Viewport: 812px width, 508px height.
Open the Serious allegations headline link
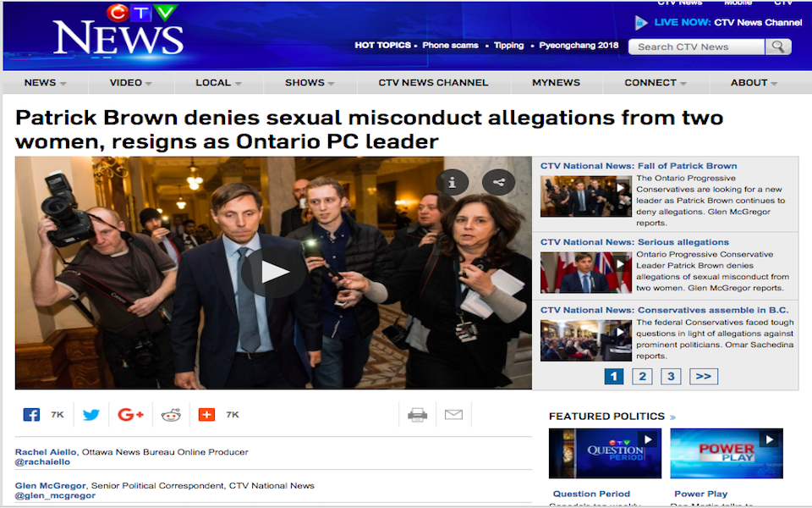pos(634,242)
